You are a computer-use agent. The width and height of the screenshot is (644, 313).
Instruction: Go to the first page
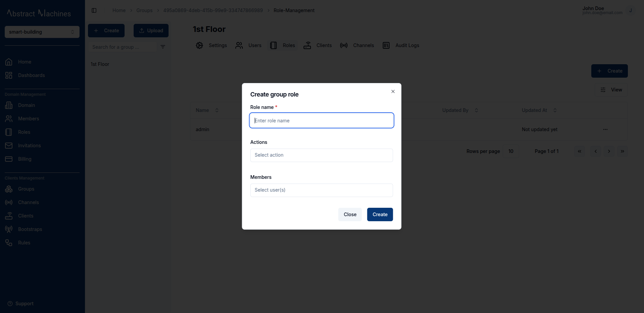point(580,151)
